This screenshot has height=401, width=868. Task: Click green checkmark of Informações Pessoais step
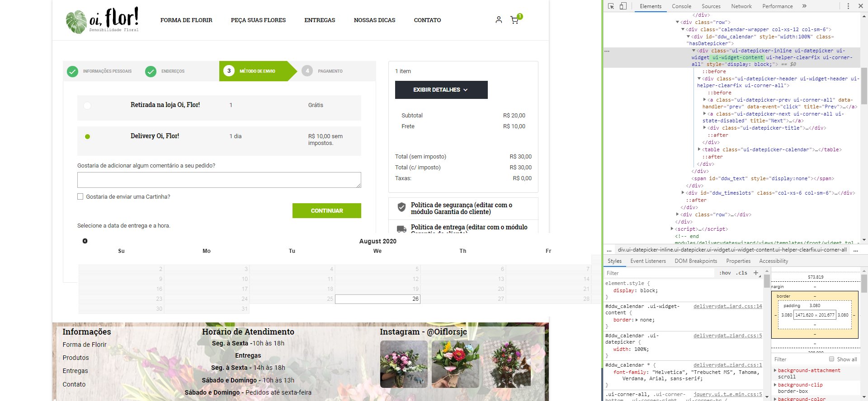(x=72, y=71)
